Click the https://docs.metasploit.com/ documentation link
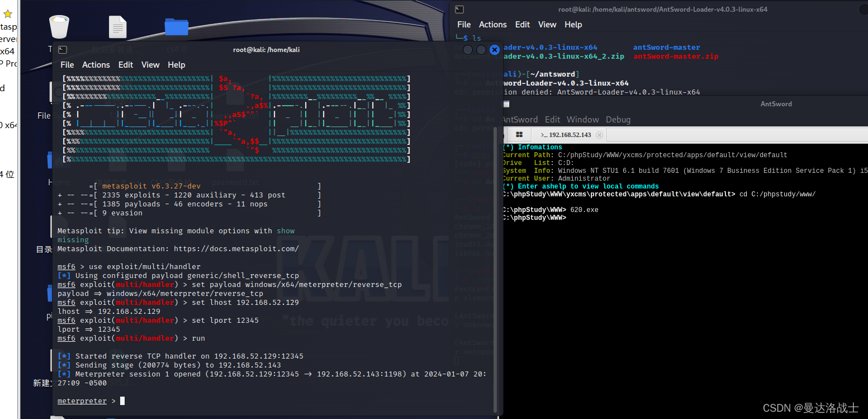This screenshot has width=868, height=419. point(236,249)
